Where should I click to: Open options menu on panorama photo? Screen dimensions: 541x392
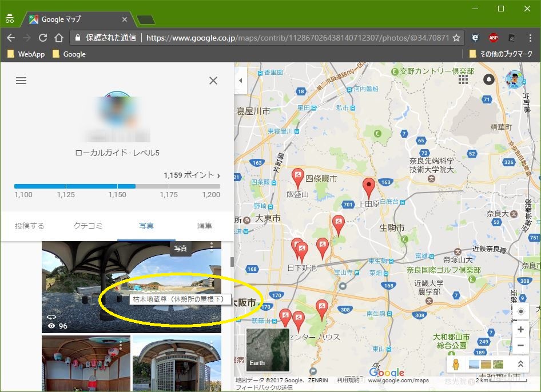pyautogui.click(x=212, y=246)
